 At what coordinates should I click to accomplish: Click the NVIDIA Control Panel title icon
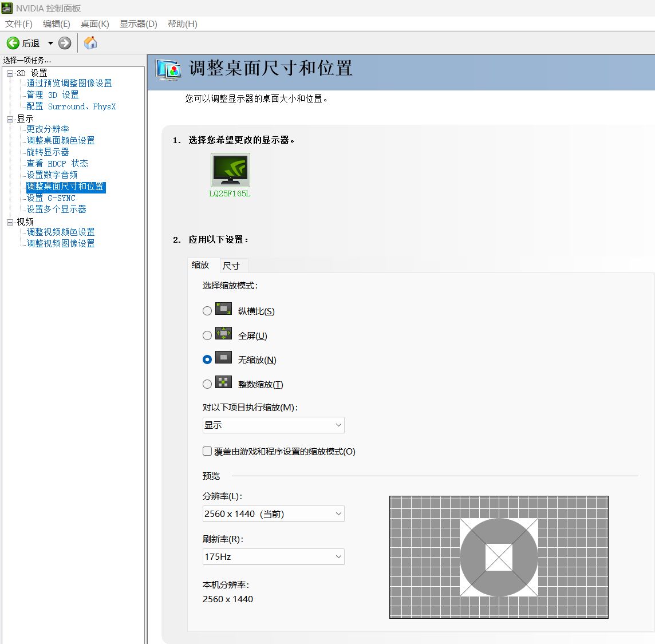(x=7, y=8)
